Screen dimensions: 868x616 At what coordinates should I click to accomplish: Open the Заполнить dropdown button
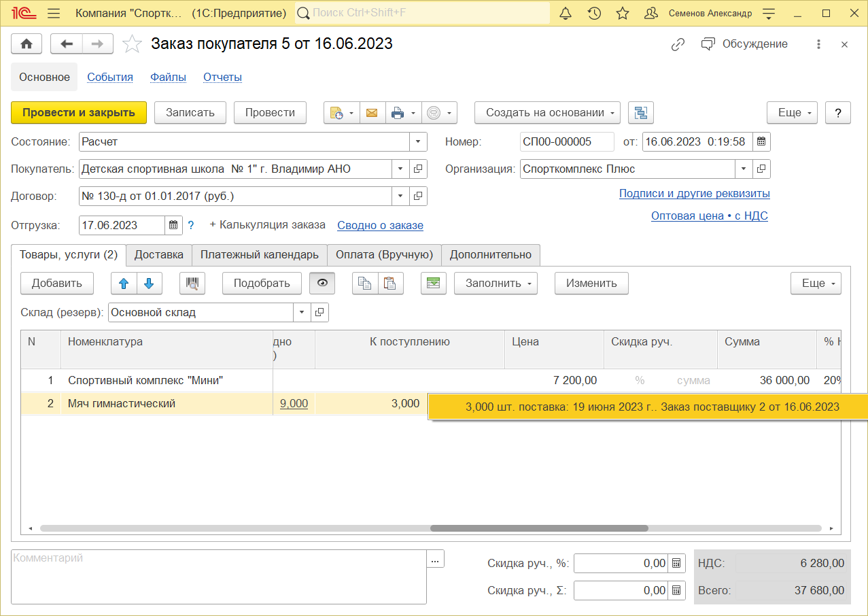pos(496,284)
